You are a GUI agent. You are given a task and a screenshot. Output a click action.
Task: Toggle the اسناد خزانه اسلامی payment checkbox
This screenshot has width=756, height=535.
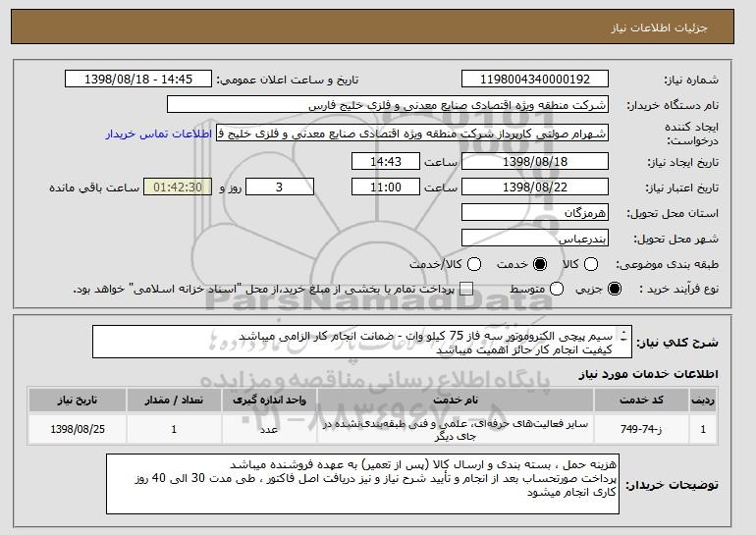[465, 290]
